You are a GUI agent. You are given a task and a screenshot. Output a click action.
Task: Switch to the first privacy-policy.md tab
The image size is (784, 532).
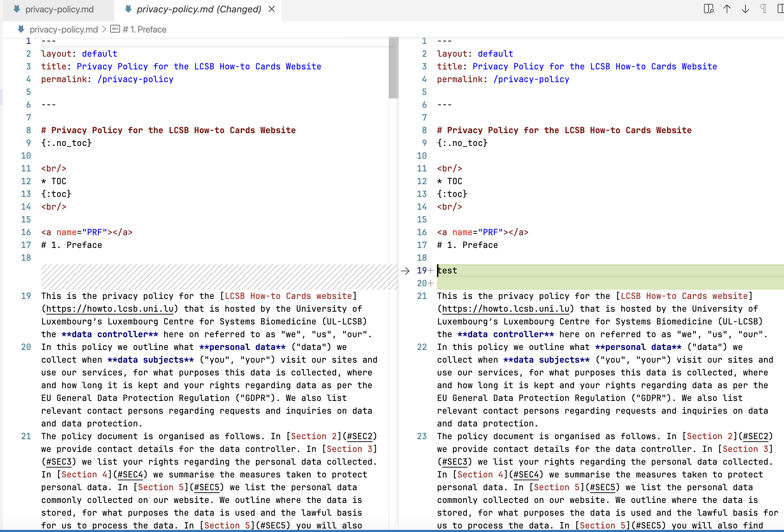coord(59,10)
